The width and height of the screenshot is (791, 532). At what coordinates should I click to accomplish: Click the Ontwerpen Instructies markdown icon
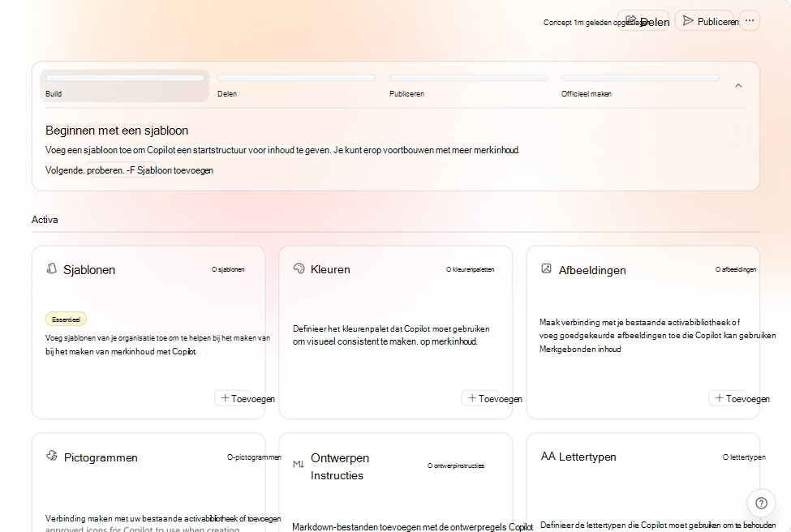[x=299, y=465]
